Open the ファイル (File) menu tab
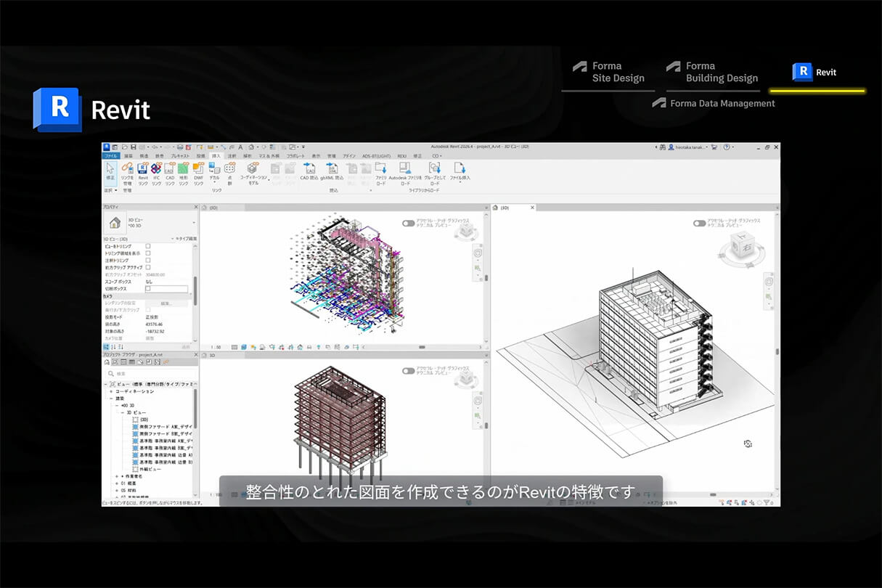882x588 pixels. coord(110,155)
